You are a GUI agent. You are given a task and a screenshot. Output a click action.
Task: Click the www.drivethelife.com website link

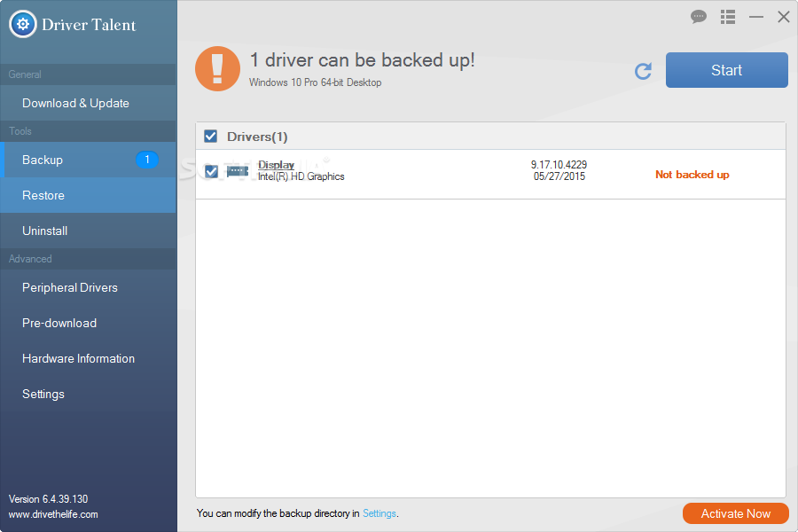(53, 514)
